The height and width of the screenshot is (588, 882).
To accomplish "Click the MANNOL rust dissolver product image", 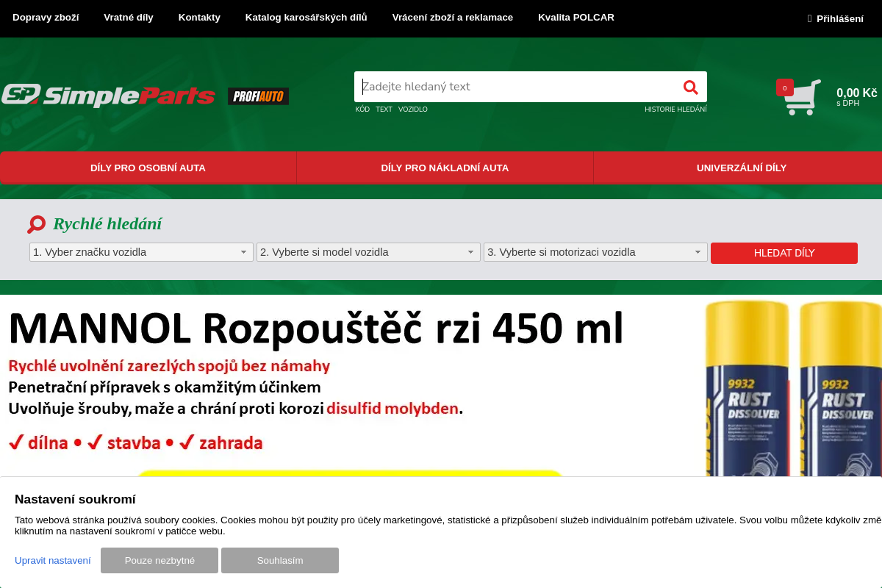I will tap(794, 404).
